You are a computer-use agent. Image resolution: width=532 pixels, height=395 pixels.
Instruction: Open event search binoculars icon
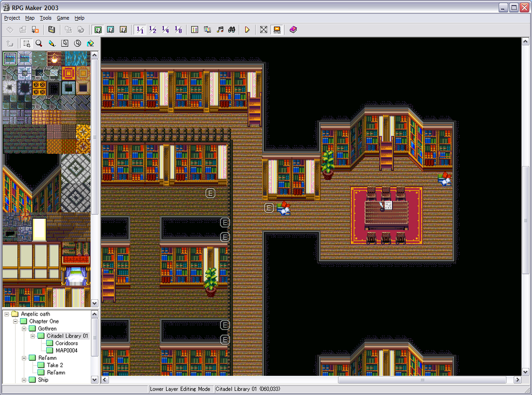point(232,30)
